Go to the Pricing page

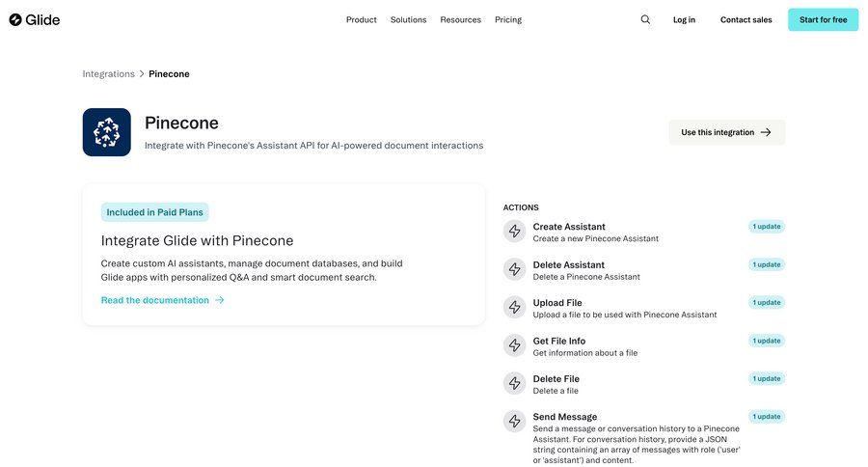coord(508,19)
